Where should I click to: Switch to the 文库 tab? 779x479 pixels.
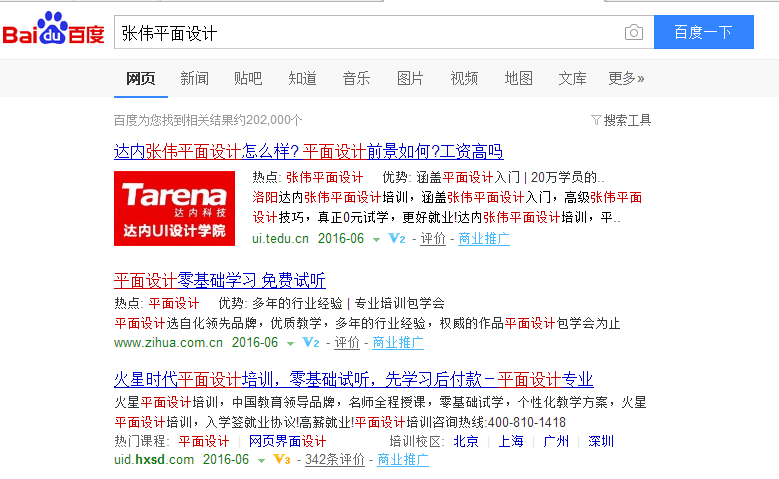click(572, 79)
